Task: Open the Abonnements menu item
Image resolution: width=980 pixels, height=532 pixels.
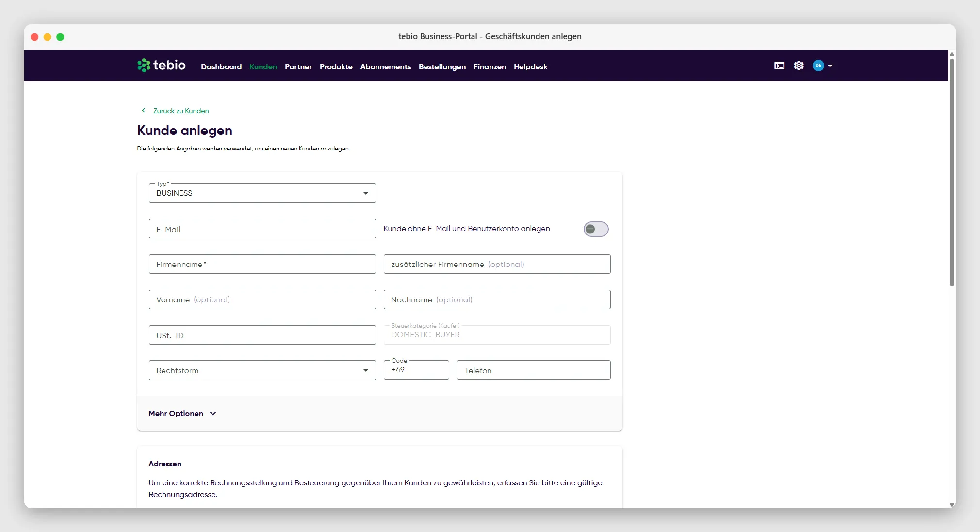Action: point(385,66)
